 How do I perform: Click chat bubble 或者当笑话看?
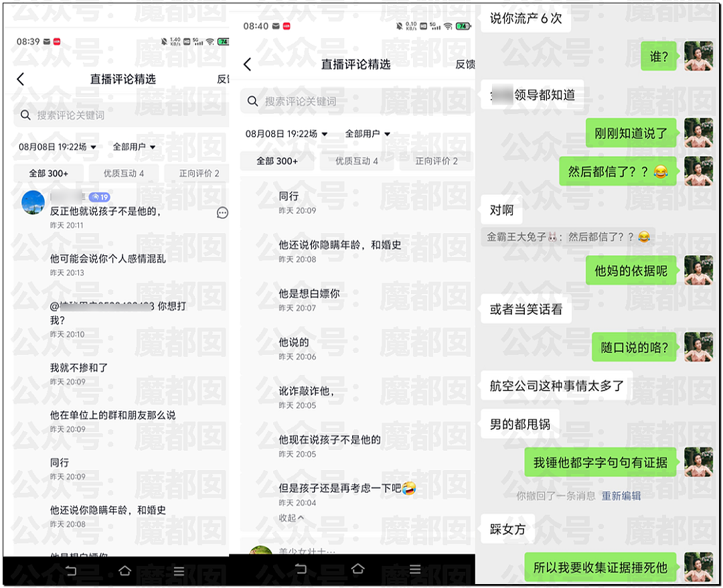click(x=526, y=309)
